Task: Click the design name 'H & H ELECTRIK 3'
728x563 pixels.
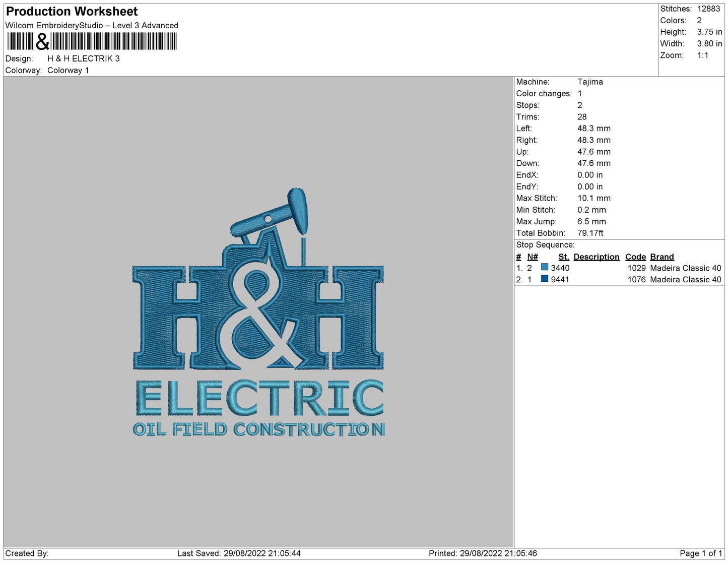Action: [x=84, y=58]
